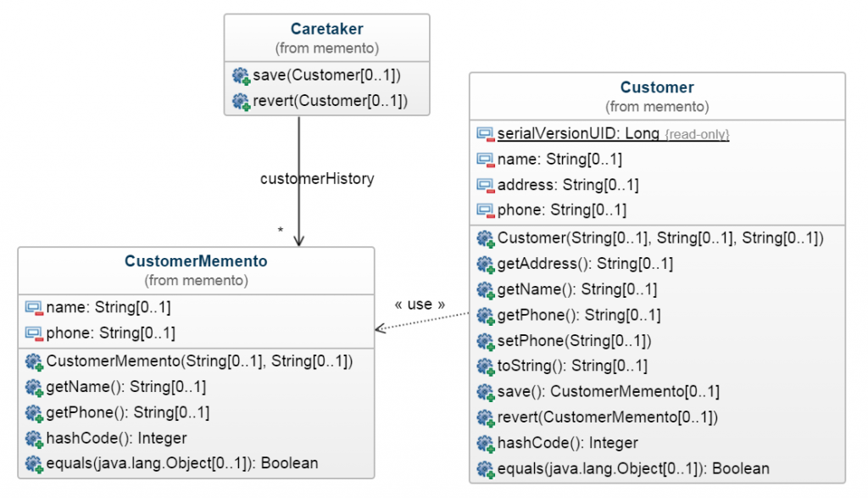This screenshot has height=498, width=868.
Task: Select the {read-only} constraint label
Action: 697,135
